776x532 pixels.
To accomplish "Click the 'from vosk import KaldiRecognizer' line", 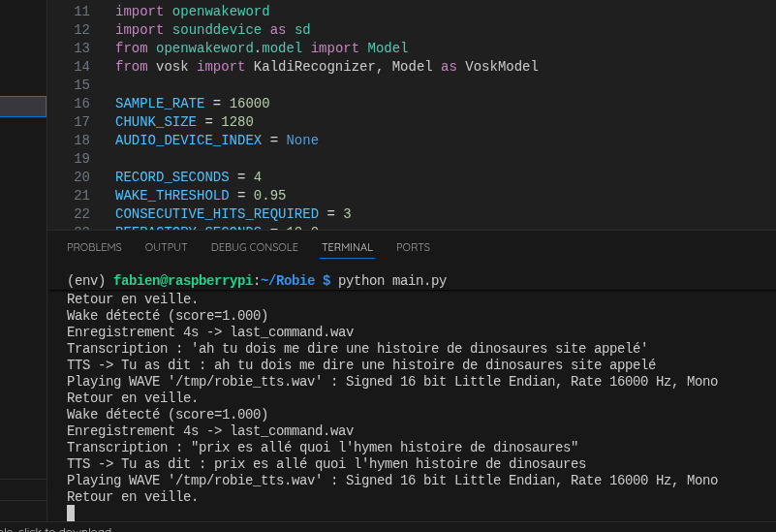I will pos(326,66).
